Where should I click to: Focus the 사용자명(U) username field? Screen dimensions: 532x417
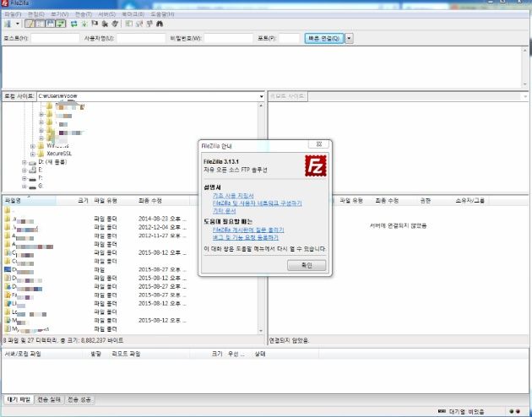[141, 38]
